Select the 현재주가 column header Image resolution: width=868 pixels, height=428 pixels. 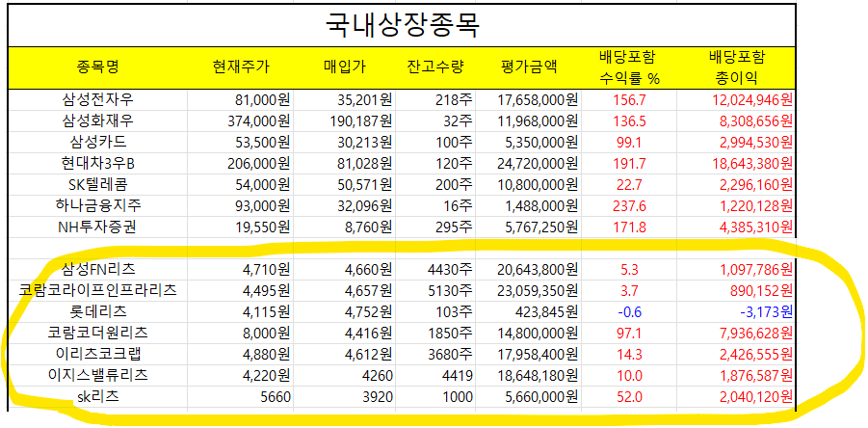pyautogui.click(x=242, y=67)
